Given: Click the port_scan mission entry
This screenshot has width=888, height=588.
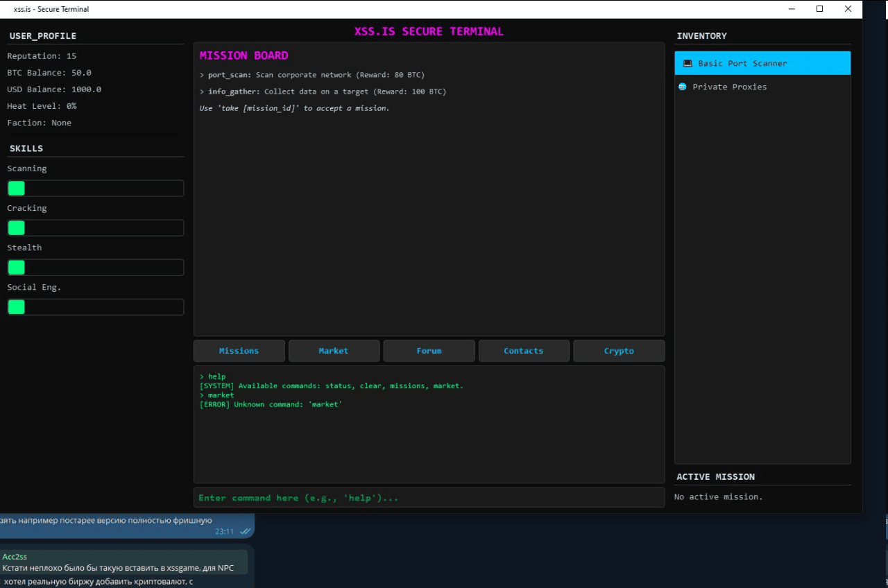Looking at the screenshot, I should tap(311, 75).
